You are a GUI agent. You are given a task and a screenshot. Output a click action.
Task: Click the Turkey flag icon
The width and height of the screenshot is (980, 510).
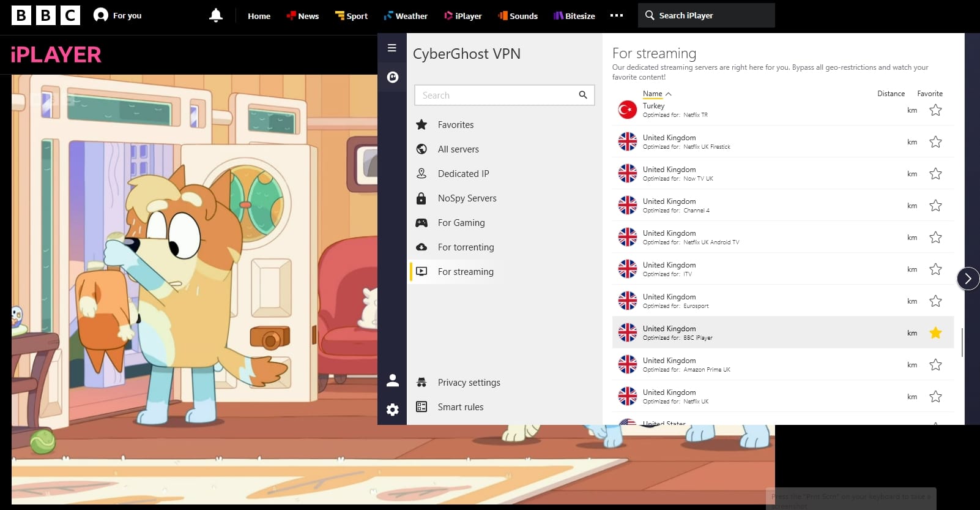click(x=628, y=110)
